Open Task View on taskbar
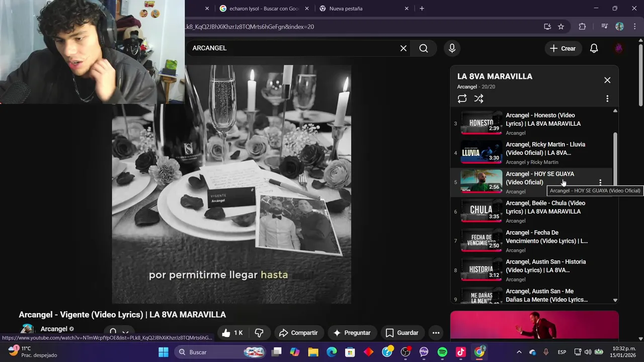Viewport: 644px width, 362px height. 277,352
